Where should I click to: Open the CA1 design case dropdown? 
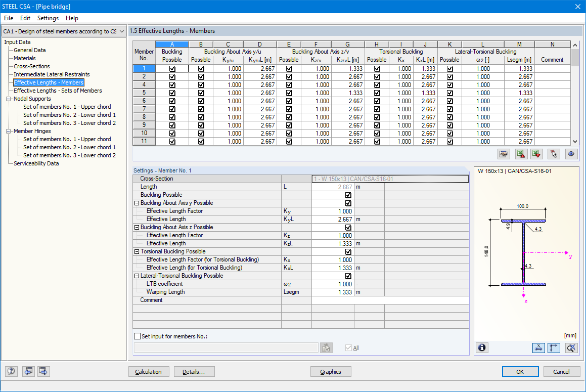122,31
